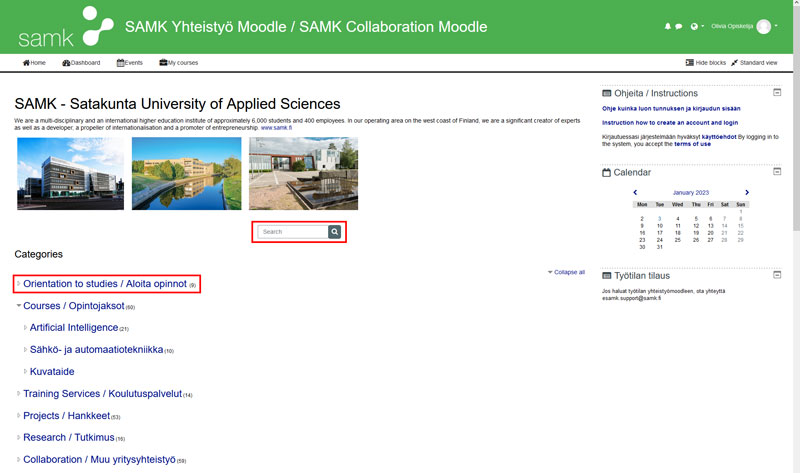This screenshot has height=473, width=800.
Task: Follow the www.samk.fi link
Action: 277,128
